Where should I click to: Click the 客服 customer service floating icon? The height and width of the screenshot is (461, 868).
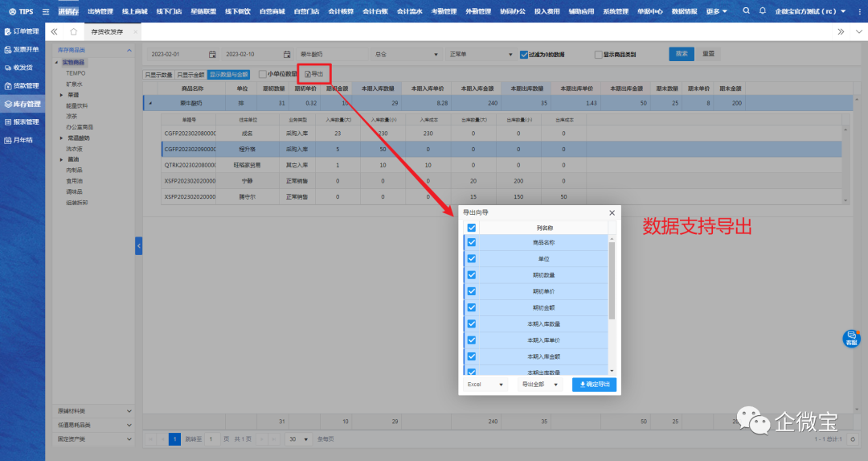point(851,339)
